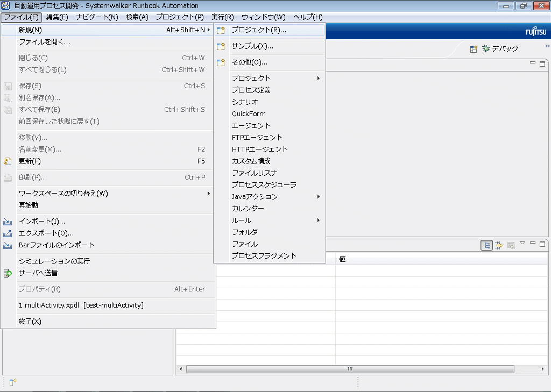Choose ファイルを開く... from the File menu
Image resolution: width=551 pixels, height=392 pixels.
(x=108, y=42)
